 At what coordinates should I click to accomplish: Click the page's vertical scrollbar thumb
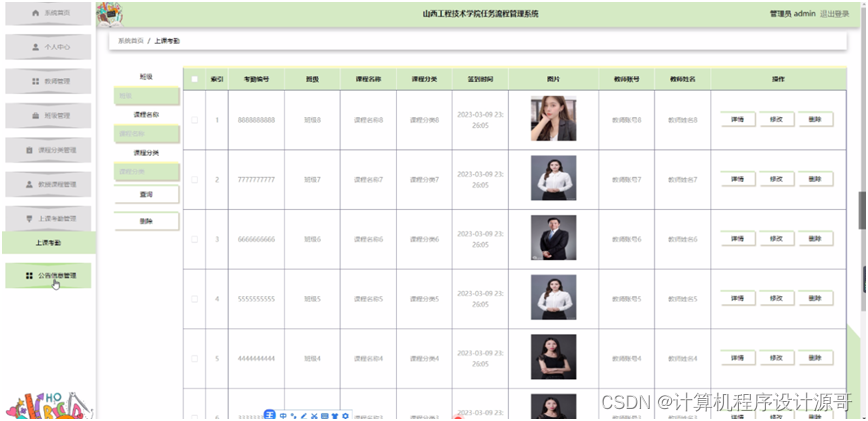[862, 210]
